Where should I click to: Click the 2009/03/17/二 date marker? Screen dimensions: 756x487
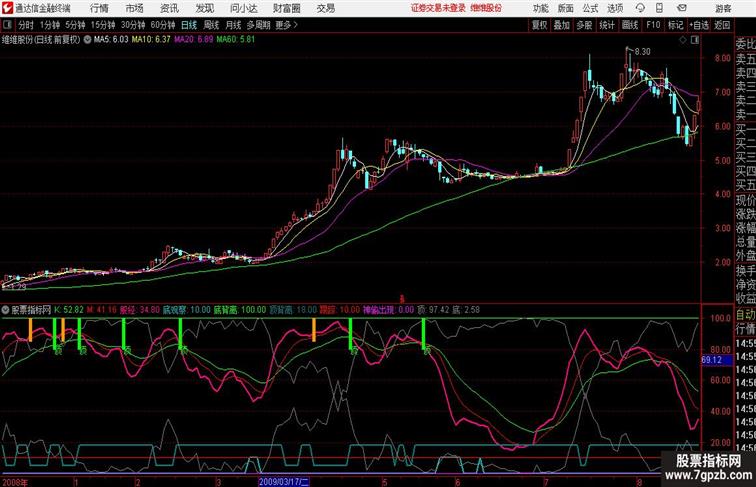coord(284,482)
